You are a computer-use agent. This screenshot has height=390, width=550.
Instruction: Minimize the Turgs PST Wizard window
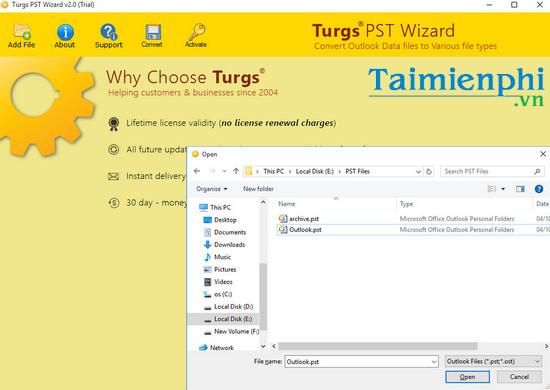pyautogui.click(x=489, y=5)
